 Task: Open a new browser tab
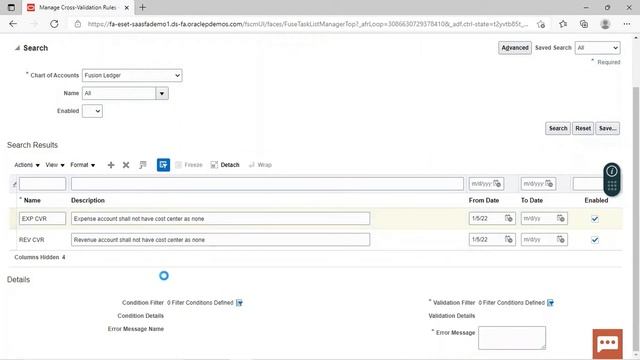point(142,7)
